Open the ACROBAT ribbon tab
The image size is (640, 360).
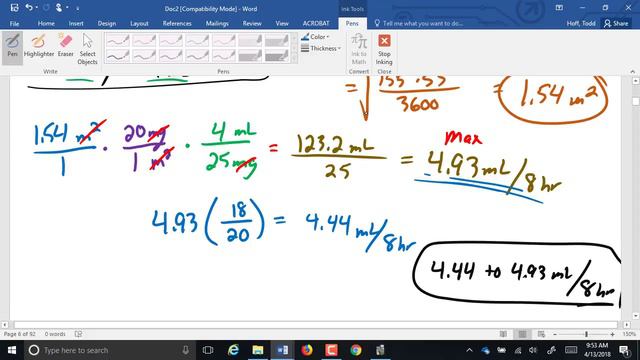click(x=316, y=24)
